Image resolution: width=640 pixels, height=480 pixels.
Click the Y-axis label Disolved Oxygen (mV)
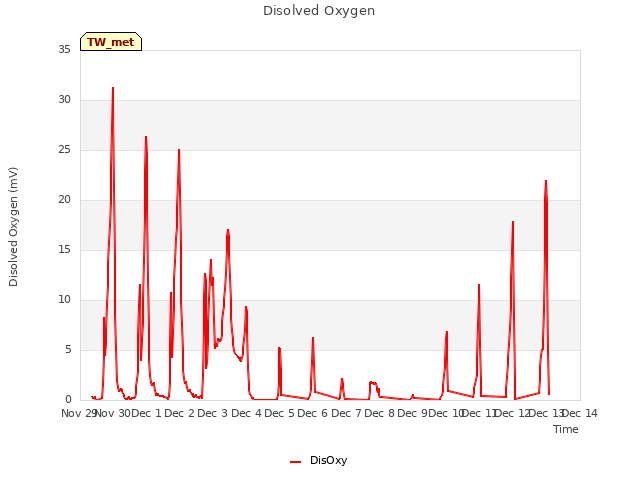coord(13,227)
